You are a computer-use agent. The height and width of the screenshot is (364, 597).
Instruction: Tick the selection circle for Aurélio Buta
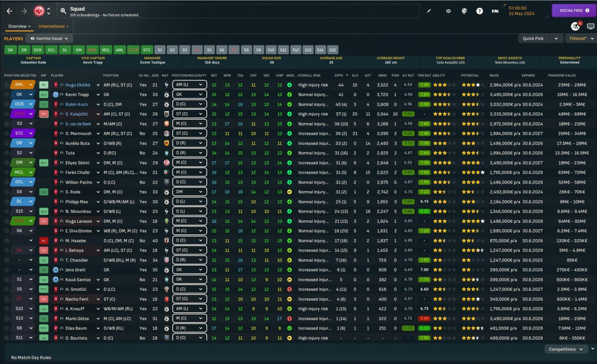pyautogui.click(x=7, y=144)
